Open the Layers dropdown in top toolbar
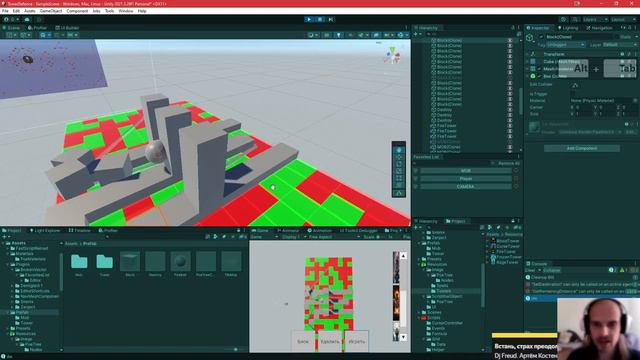 point(595,20)
